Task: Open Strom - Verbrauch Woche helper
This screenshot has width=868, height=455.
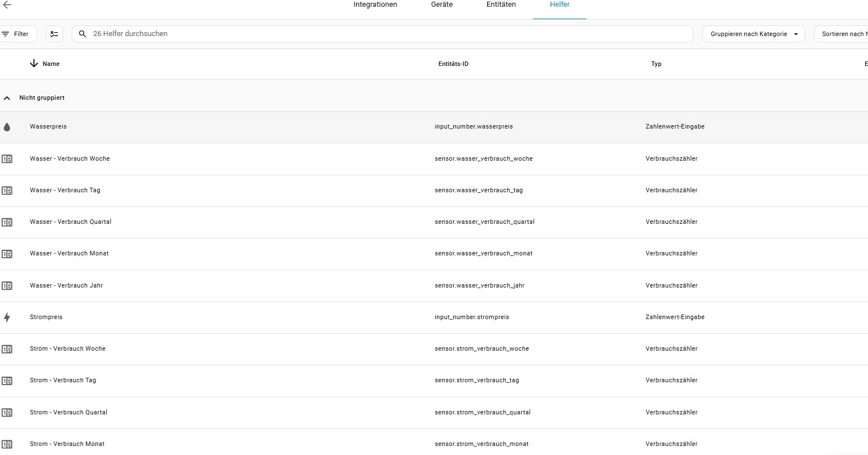Action: (x=434, y=349)
